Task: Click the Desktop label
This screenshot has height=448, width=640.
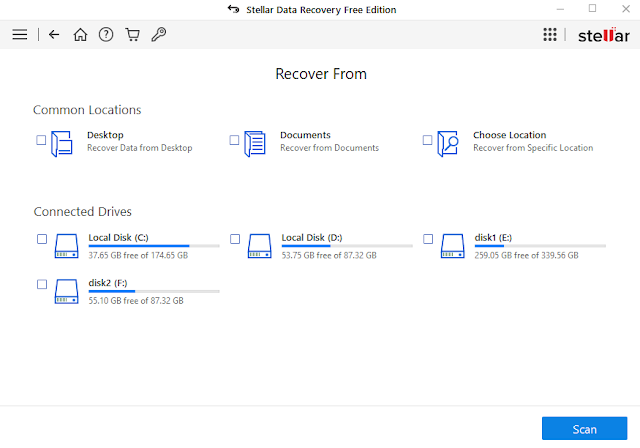Action: [105, 135]
